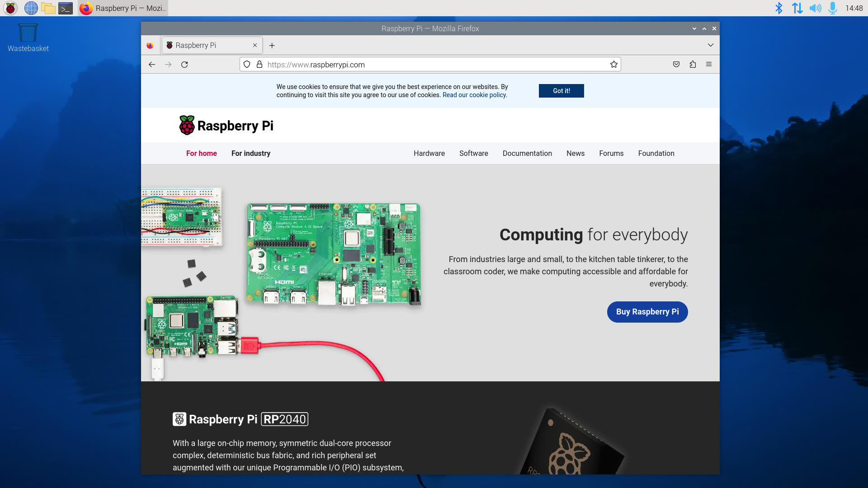This screenshot has height=488, width=868.
Task: Open the Firefox hamburger menu
Action: [x=709, y=64]
